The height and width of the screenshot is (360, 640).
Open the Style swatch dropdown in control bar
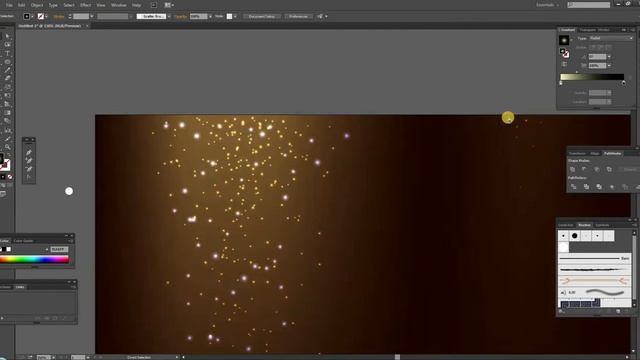(235, 17)
